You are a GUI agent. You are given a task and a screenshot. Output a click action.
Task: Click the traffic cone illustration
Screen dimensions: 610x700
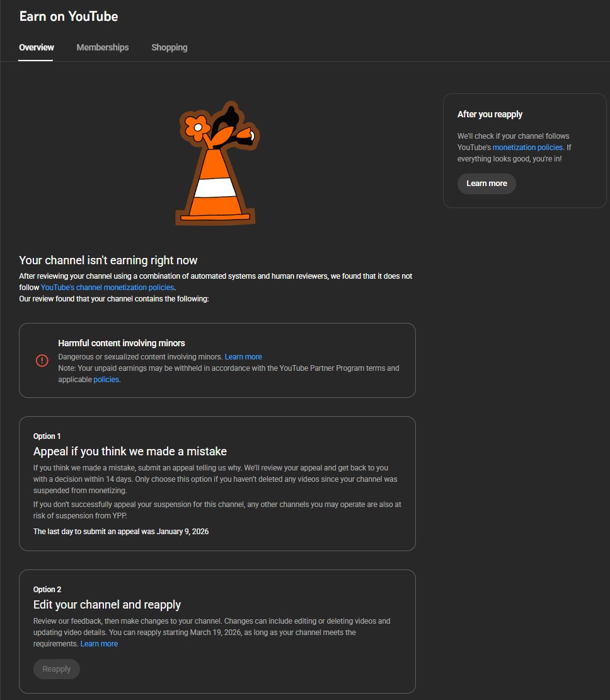click(216, 163)
